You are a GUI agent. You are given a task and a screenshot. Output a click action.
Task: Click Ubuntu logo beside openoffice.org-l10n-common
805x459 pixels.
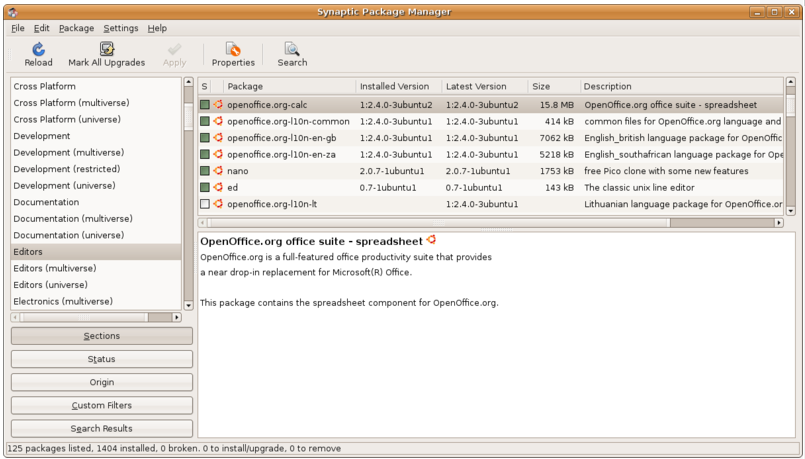(x=218, y=121)
